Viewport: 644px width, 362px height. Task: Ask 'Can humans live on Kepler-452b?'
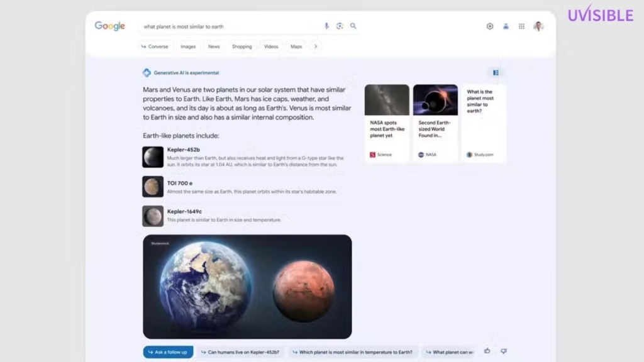coord(240,352)
